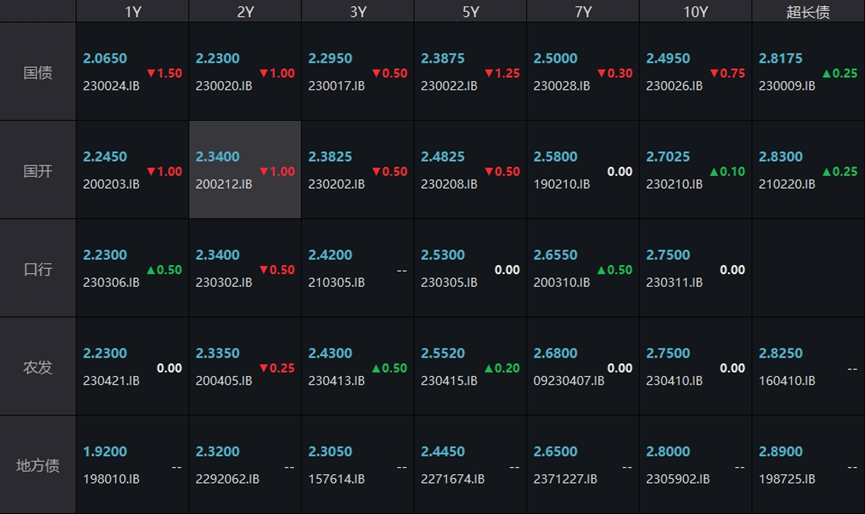The height and width of the screenshot is (514, 865).
Task: Click the 国开 row label
Action: click(38, 170)
